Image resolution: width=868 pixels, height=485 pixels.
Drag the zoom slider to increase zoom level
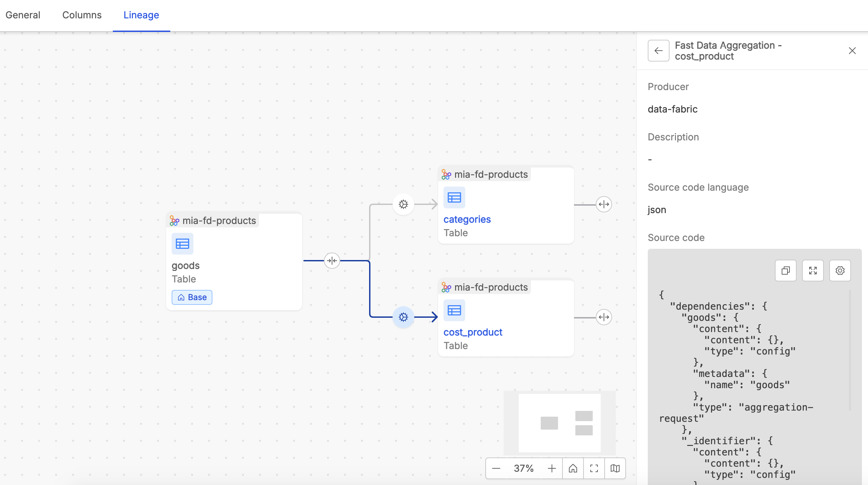click(x=552, y=468)
